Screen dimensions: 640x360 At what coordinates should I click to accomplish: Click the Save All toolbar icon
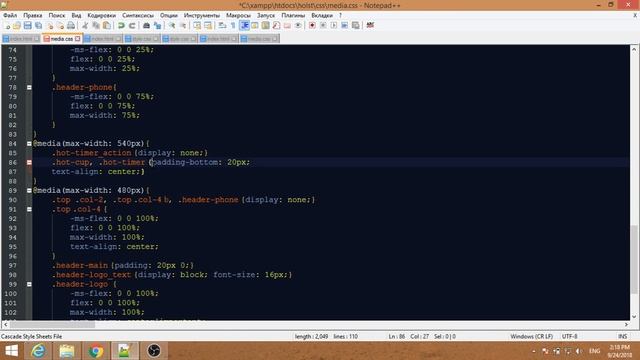coord(38,26)
